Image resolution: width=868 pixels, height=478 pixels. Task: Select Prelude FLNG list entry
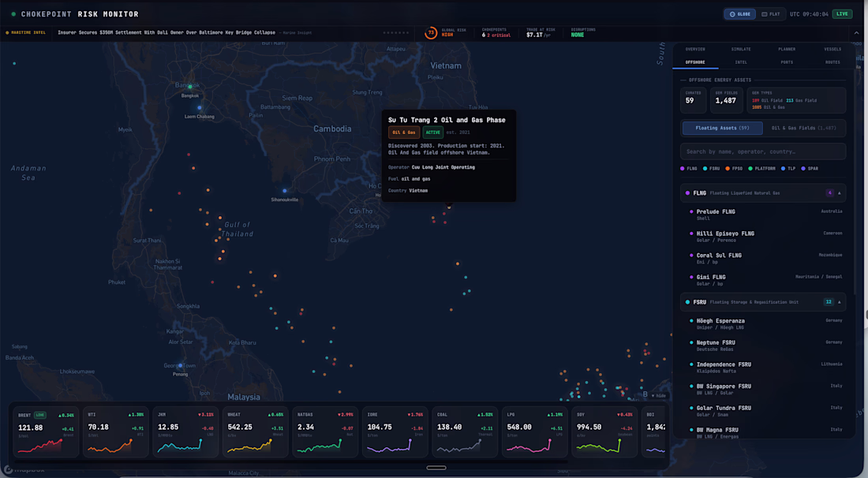pos(763,215)
